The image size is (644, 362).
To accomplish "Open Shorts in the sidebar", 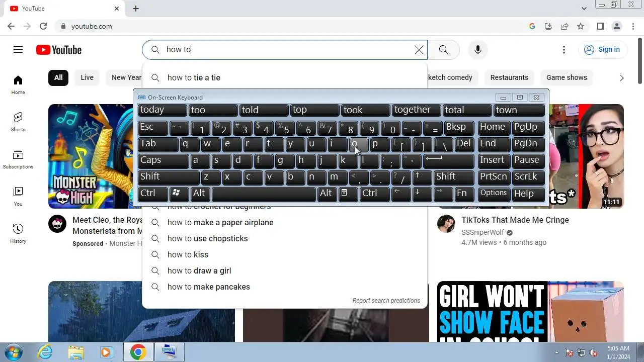I will (x=18, y=122).
